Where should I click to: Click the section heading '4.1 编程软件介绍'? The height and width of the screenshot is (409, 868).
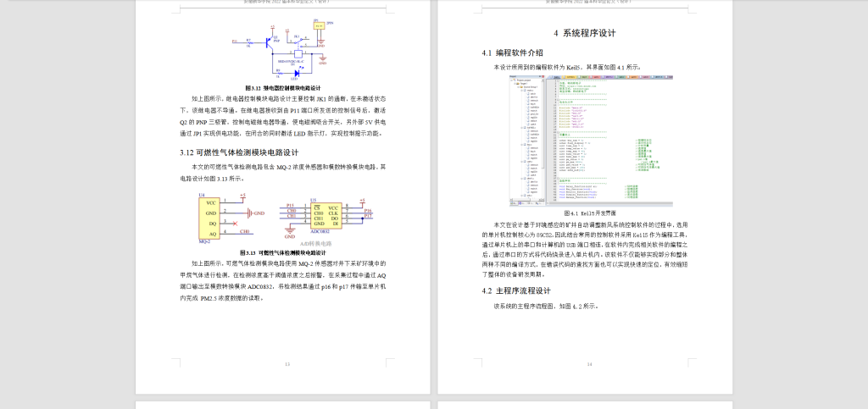(x=512, y=53)
